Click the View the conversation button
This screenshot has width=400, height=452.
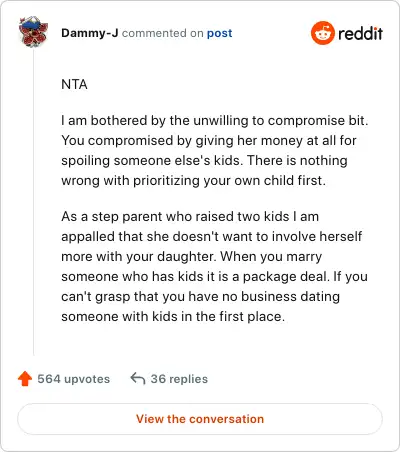tap(200, 419)
